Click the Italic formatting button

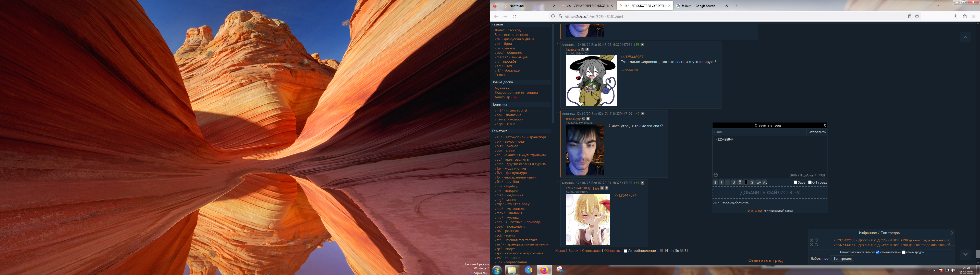721,183
